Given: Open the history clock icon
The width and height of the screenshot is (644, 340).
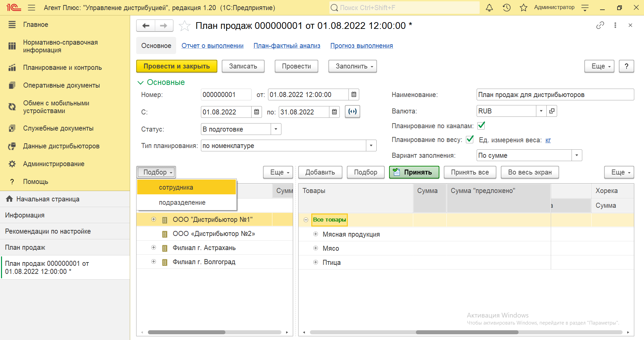Looking at the screenshot, I should point(506,8).
